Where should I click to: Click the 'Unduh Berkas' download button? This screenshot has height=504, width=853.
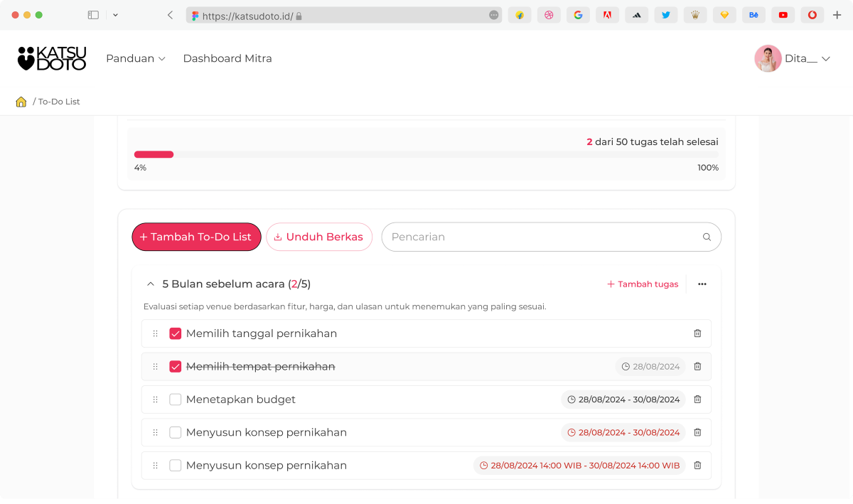click(x=319, y=237)
